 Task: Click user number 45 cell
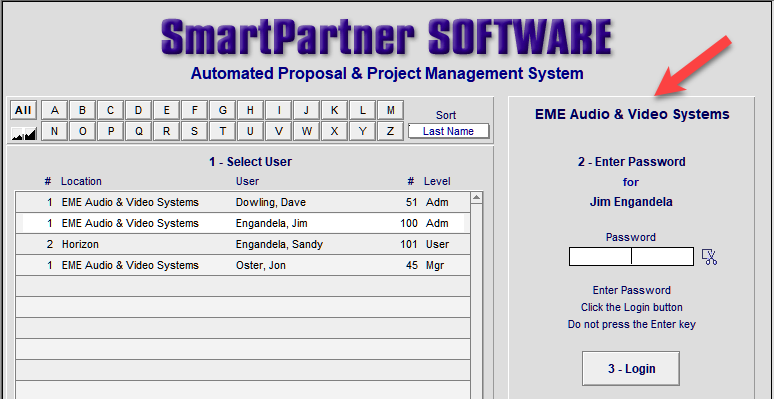pyautogui.click(x=412, y=265)
